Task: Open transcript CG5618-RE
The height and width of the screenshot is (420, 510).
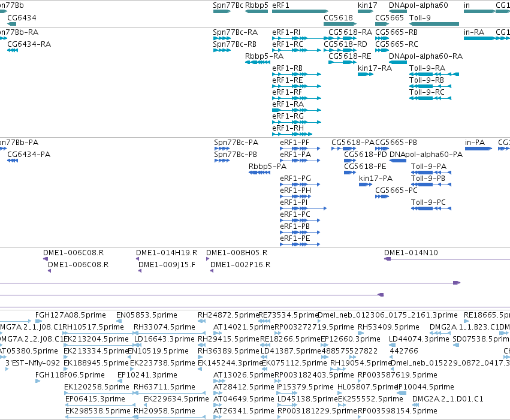Action: pyautogui.click(x=349, y=56)
